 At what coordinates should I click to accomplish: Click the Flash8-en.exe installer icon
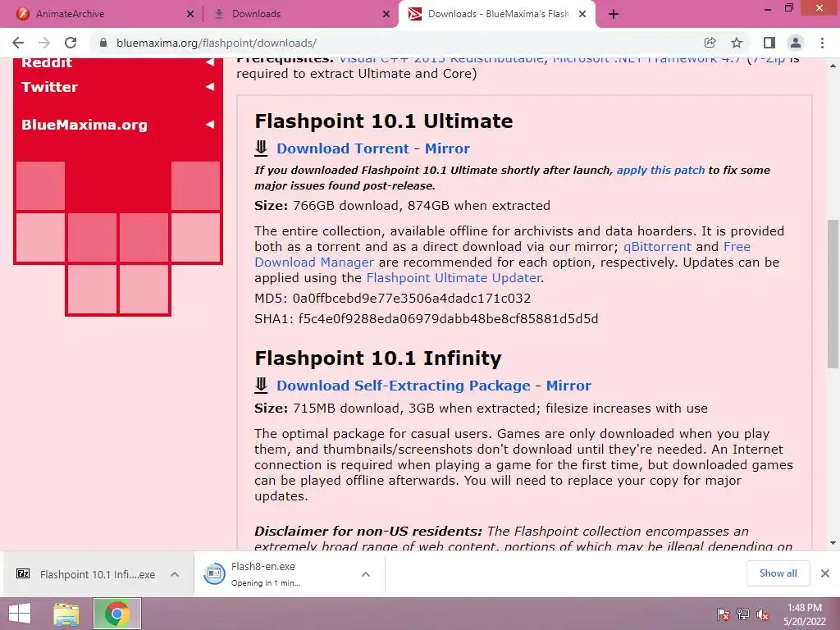[x=214, y=573]
